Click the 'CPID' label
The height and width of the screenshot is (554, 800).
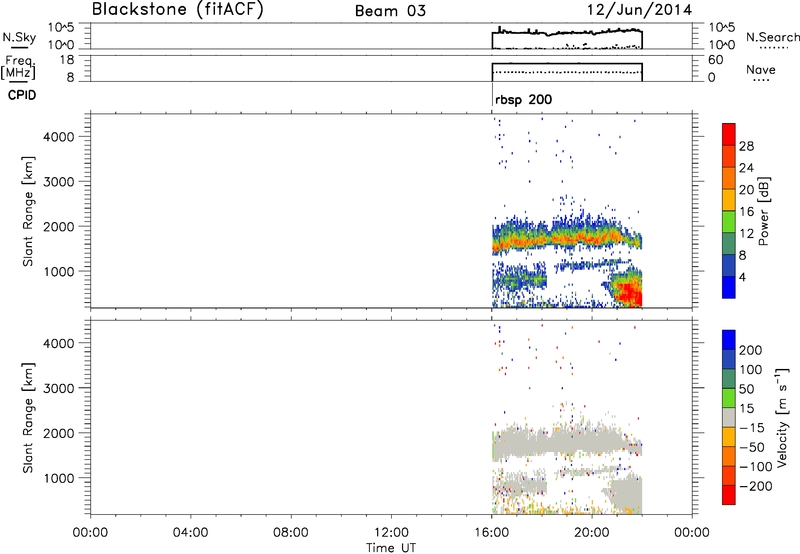[x=22, y=95]
